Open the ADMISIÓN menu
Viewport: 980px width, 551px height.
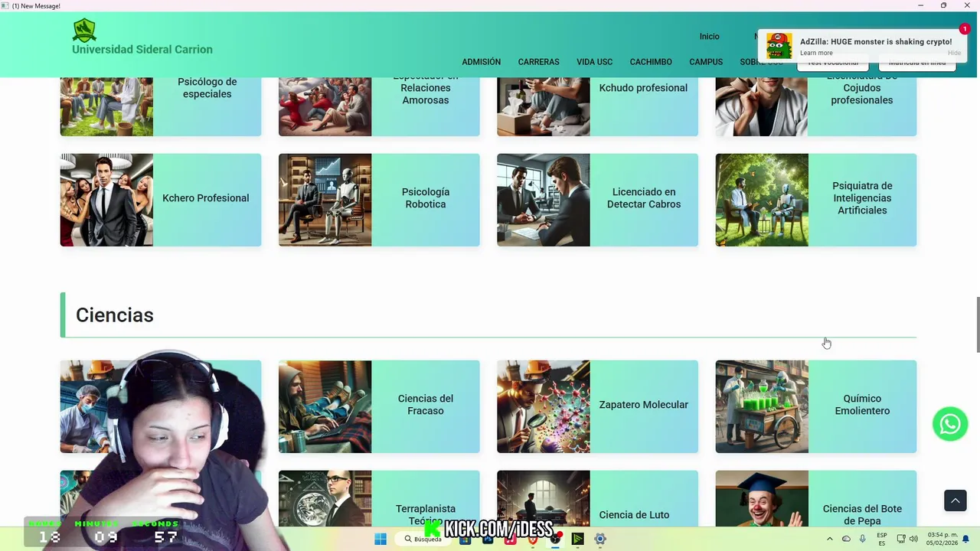click(481, 62)
